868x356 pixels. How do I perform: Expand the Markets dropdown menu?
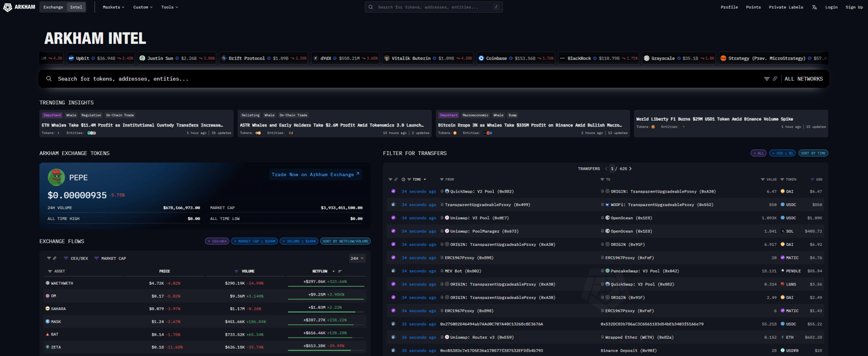[113, 7]
